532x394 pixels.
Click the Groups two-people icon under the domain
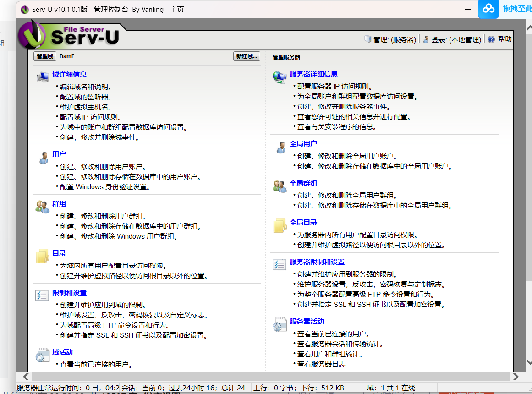43,207
